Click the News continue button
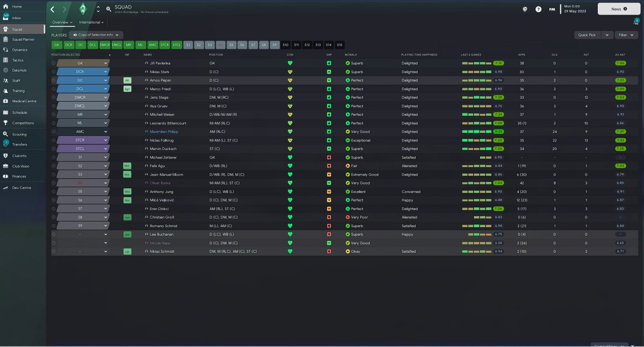 click(619, 9)
